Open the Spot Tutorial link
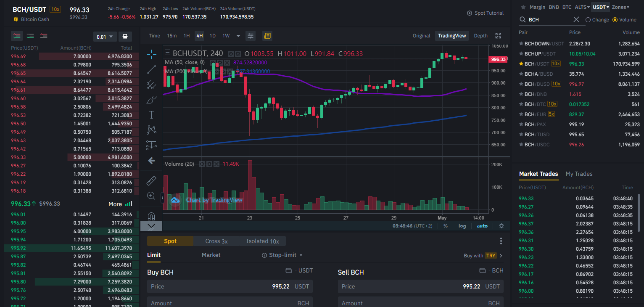Image resolution: width=644 pixels, height=307 pixels. pos(485,13)
